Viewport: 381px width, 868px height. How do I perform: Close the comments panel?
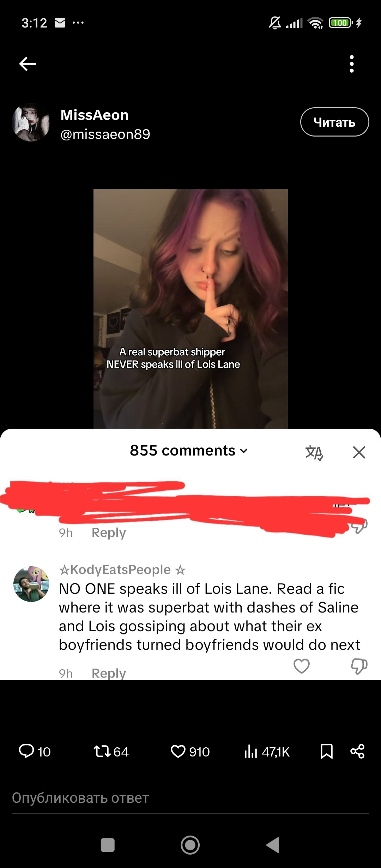tap(359, 452)
